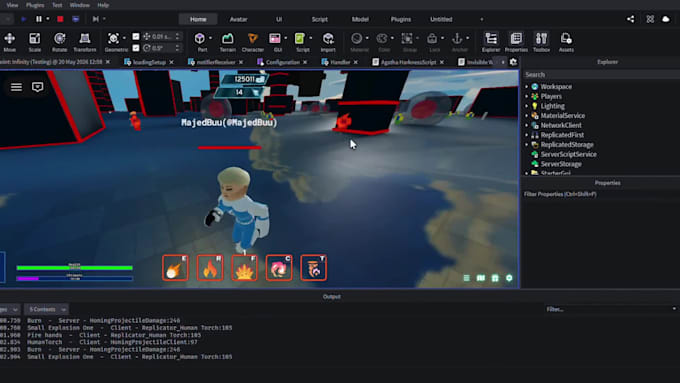This screenshot has width=680, height=383.
Task: Select the Rotate tool
Action: coord(59,42)
